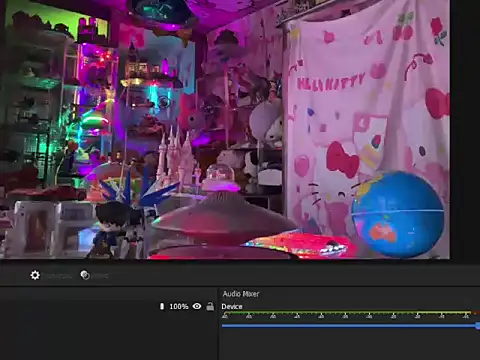480x360 pixels.
Task: Click the white castle model in preview
Action: tap(176, 160)
